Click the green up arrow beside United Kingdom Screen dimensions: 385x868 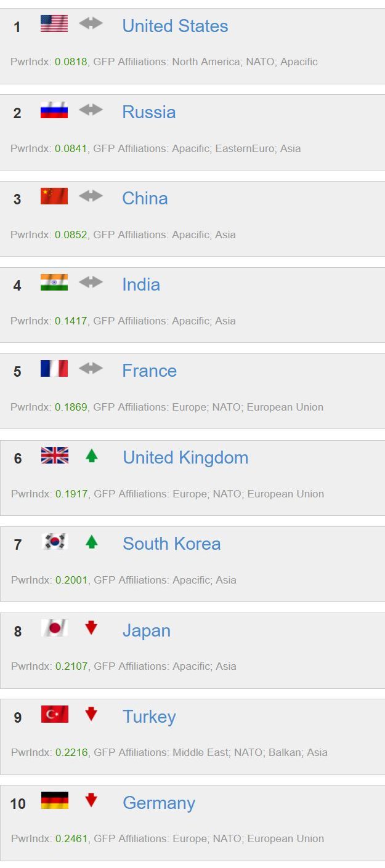pyautogui.click(x=92, y=456)
